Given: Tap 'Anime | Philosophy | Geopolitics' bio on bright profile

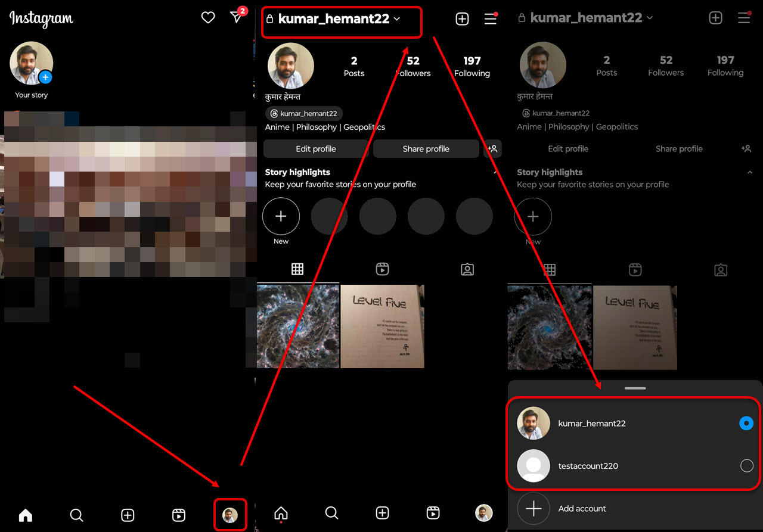Looking at the screenshot, I should pos(325,127).
